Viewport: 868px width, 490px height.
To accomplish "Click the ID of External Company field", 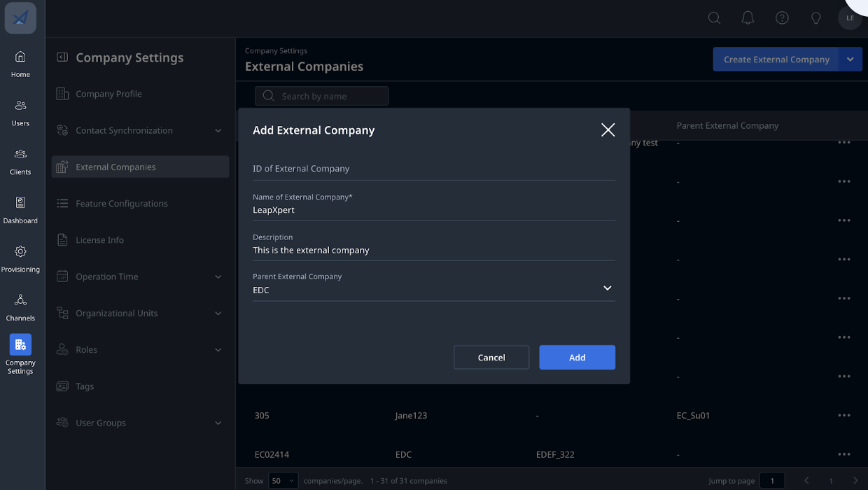I will point(434,169).
